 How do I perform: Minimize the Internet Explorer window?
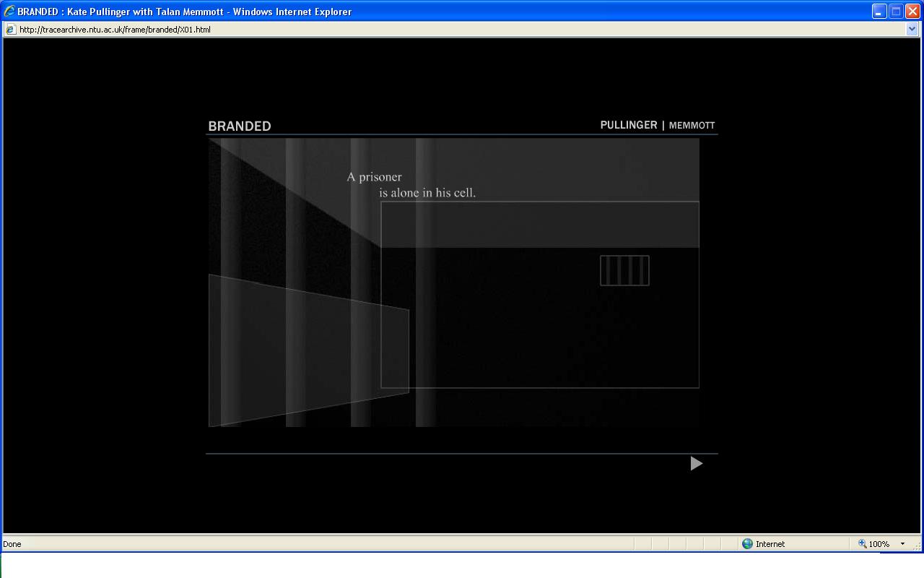coord(879,12)
